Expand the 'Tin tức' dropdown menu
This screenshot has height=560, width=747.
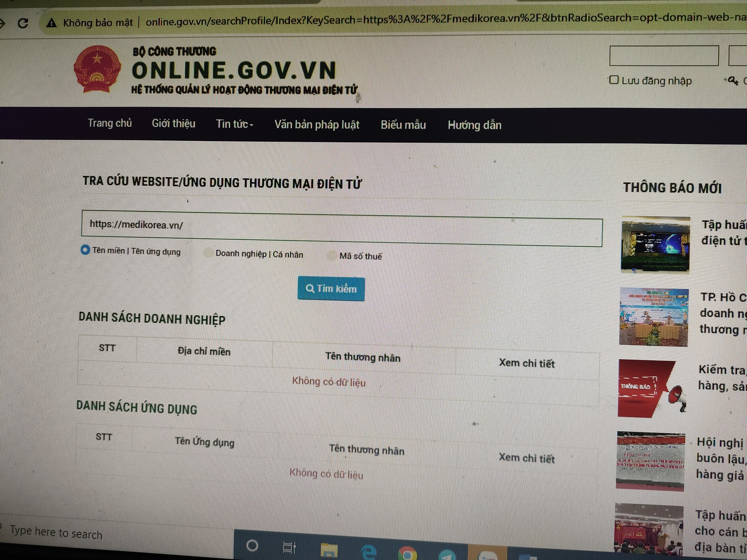234,124
